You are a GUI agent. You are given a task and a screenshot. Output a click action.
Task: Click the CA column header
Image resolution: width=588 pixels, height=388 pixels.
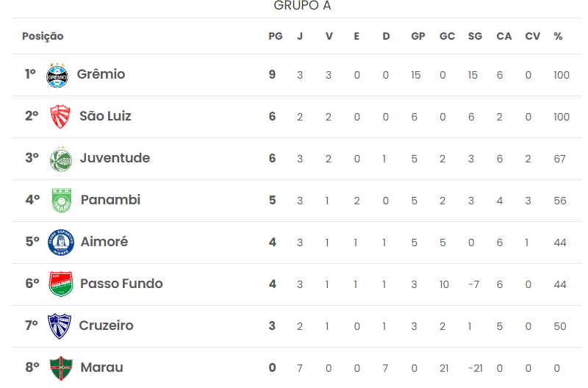(503, 36)
